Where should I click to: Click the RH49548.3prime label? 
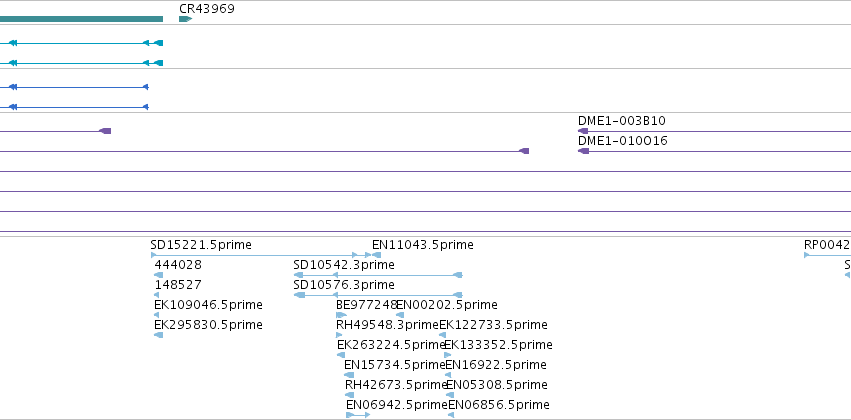tap(388, 325)
